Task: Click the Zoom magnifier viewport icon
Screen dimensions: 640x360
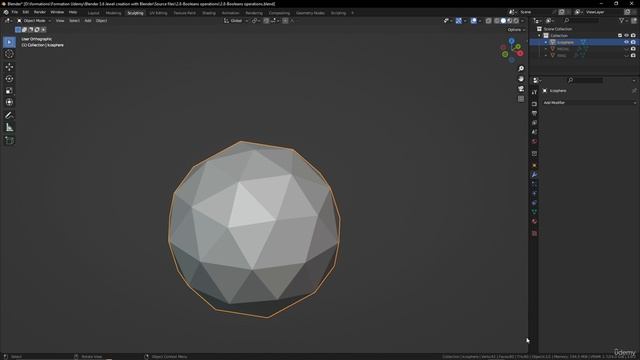Action: 521,69
